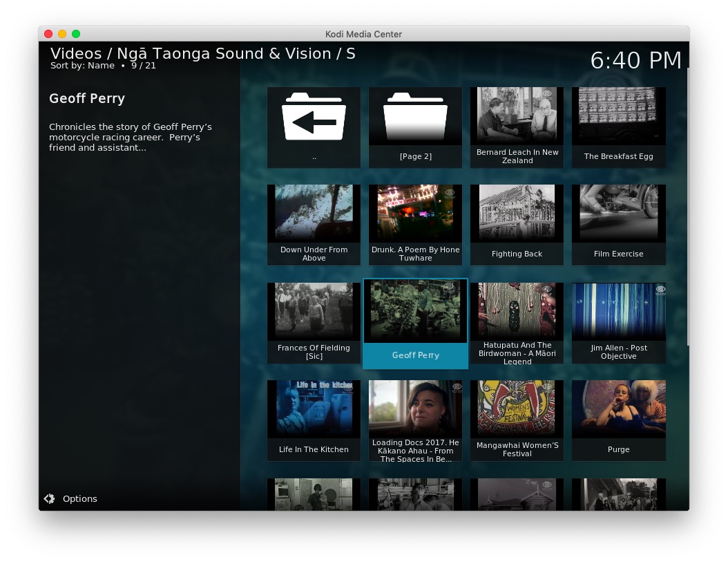Play the highlighted Geoff Perry video
The height and width of the screenshot is (562, 728).
415,312
